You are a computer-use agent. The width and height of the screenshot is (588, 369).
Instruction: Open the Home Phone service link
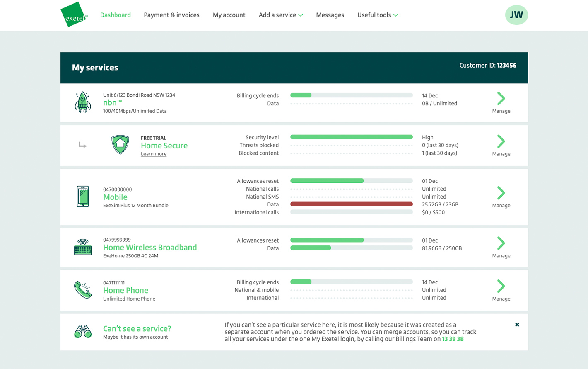click(125, 290)
